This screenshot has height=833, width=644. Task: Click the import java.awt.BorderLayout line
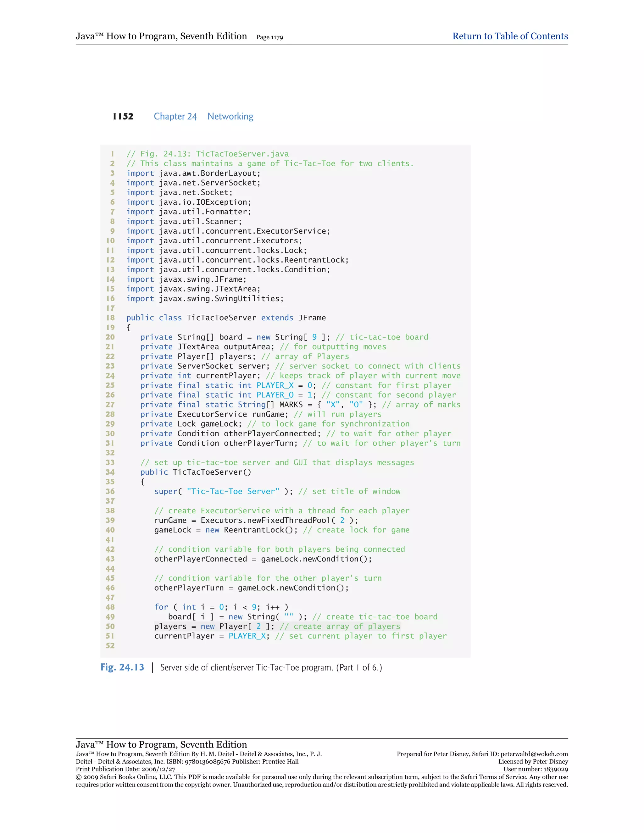(193, 173)
